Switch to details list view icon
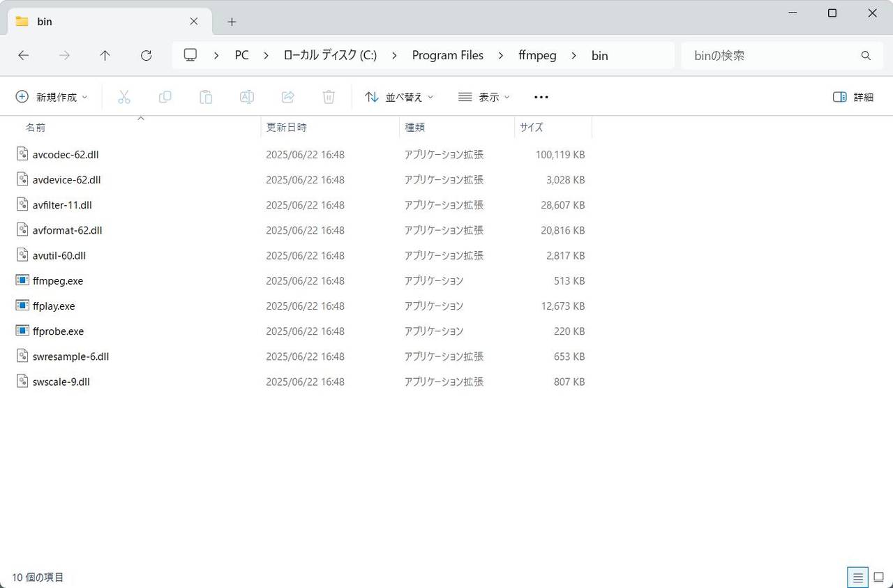Viewport: 893px width, 588px height. tap(858, 578)
